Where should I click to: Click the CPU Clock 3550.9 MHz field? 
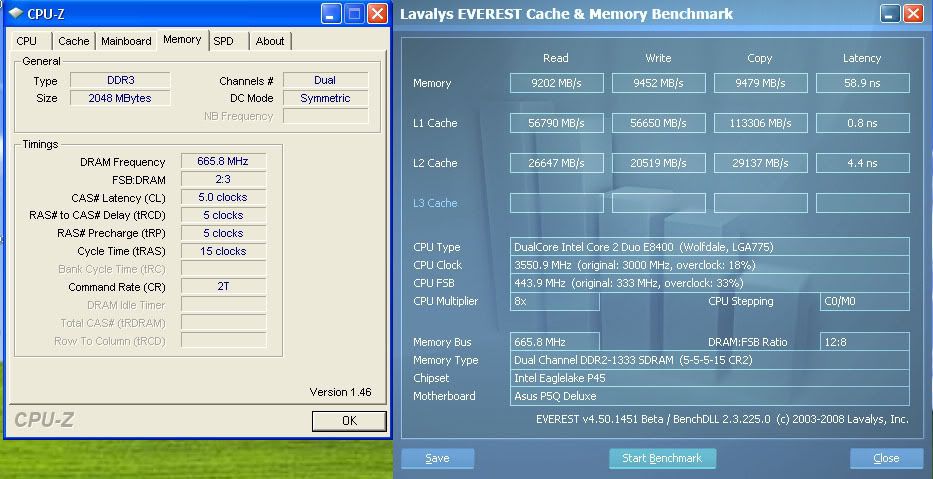pos(710,264)
